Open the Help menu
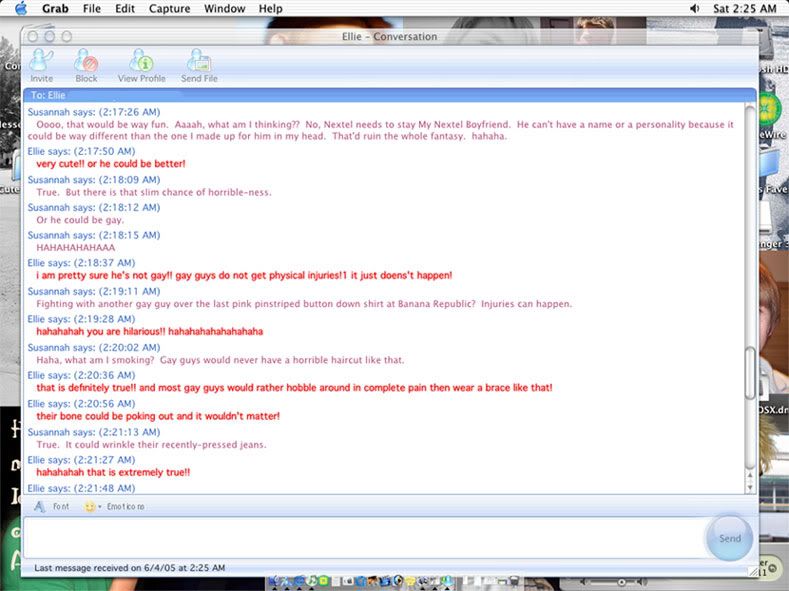This screenshot has width=789, height=591. click(270, 9)
